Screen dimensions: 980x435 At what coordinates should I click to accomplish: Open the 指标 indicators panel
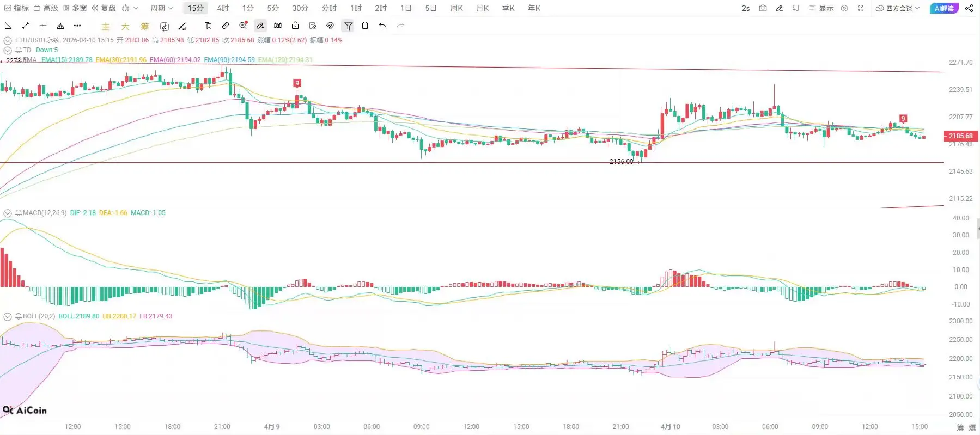[x=16, y=8]
